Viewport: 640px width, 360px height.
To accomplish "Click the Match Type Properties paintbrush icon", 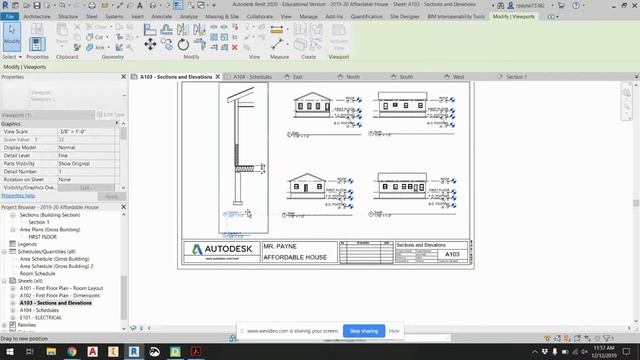I will pos(77,47).
